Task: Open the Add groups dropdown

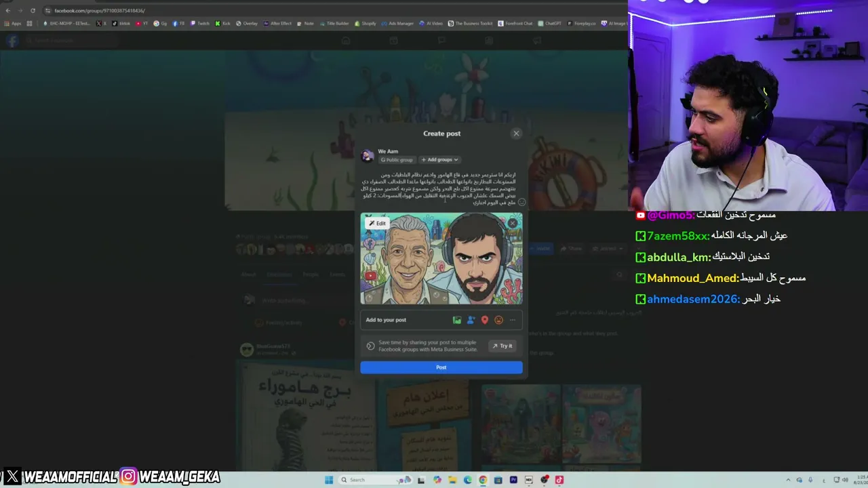Action: click(439, 159)
